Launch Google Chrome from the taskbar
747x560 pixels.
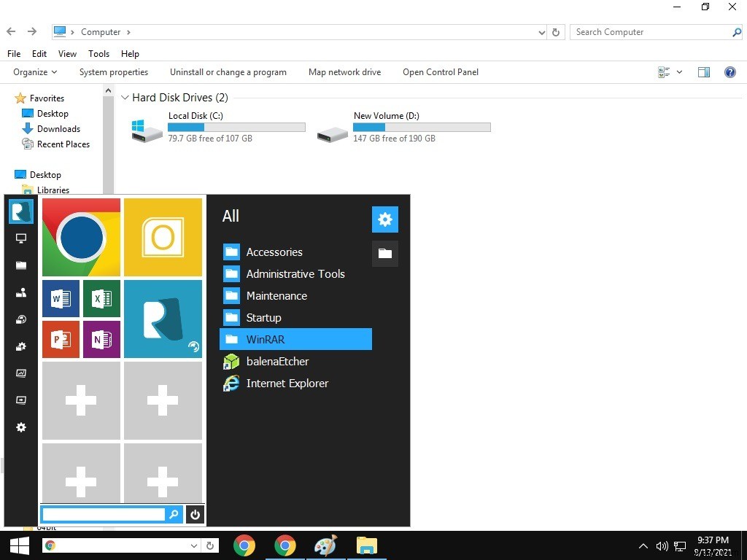[244, 545]
